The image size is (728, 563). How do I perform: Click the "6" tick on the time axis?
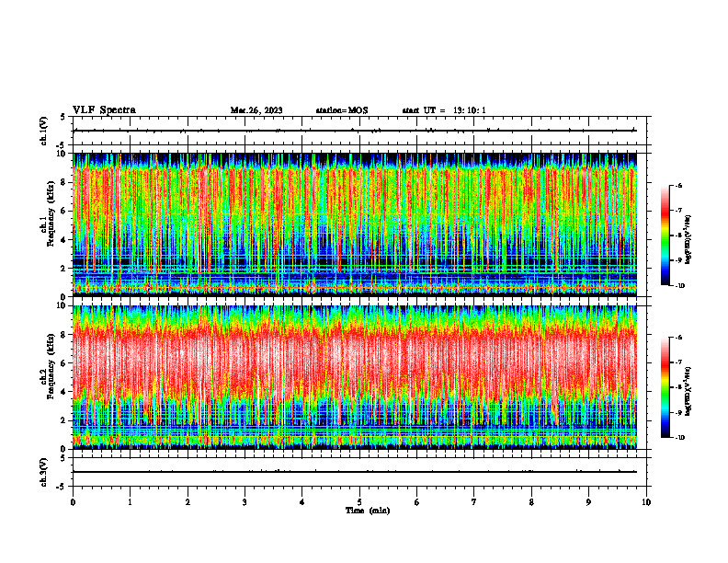[417, 502]
